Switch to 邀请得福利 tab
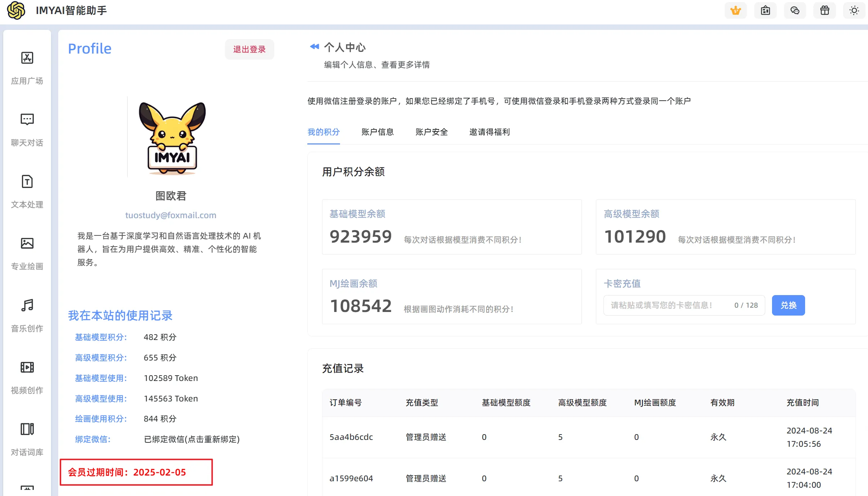The height and width of the screenshot is (496, 868). [489, 132]
